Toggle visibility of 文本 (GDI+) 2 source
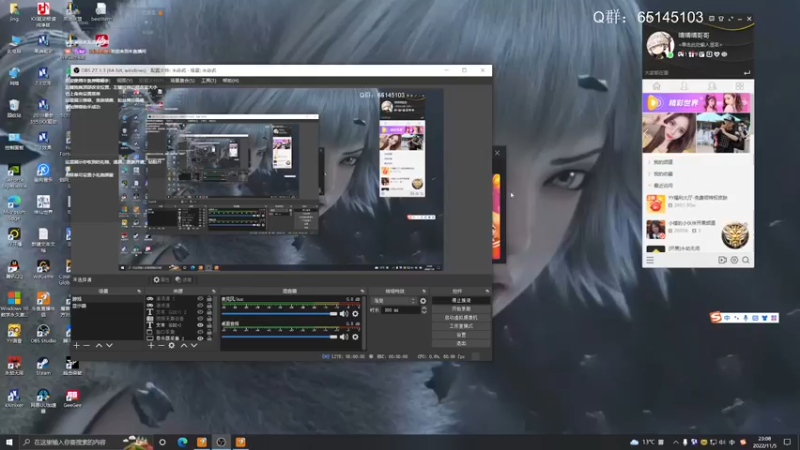Viewport: 800px width, 450px height. [x=200, y=312]
